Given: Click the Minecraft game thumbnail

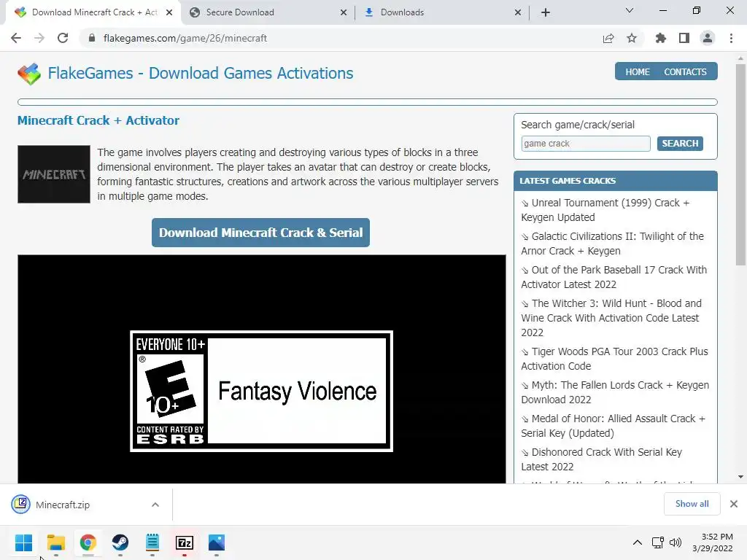Looking at the screenshot, I should 54,174.
